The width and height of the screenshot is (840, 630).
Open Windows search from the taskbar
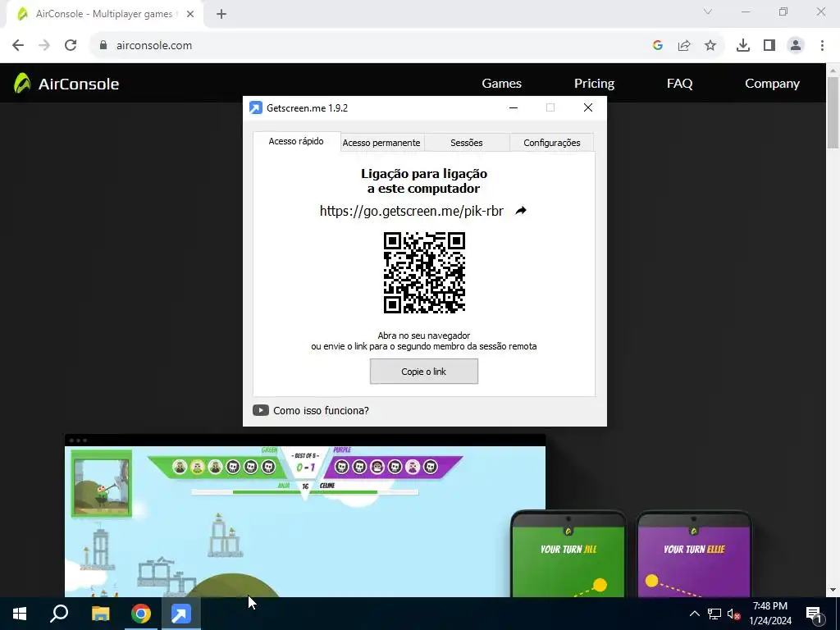(x=59, y=614)
